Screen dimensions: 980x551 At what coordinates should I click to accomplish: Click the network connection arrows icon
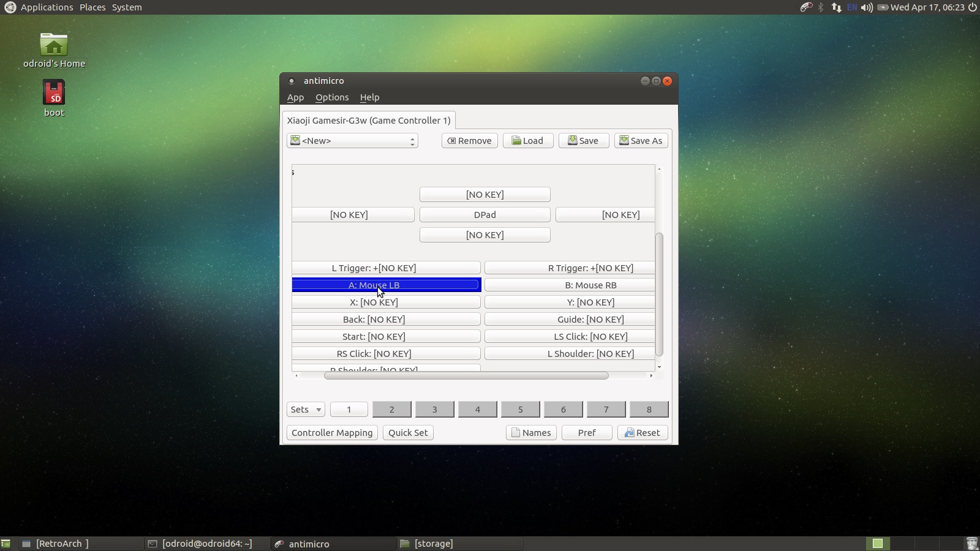tap(836, 7)
